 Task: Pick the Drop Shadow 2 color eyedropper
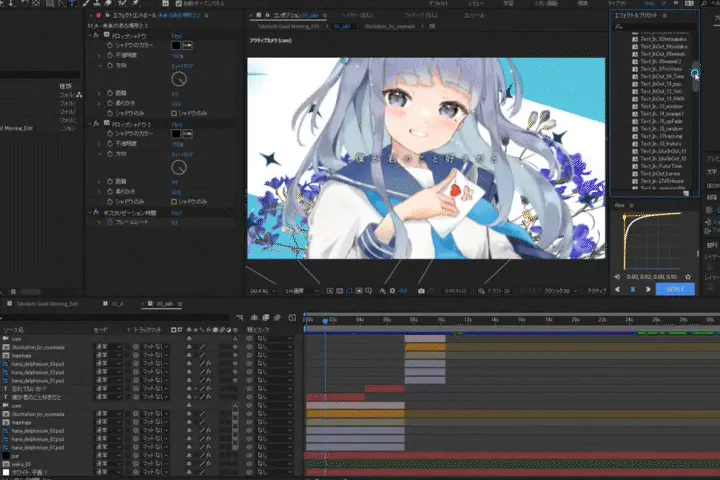pyautogui.click(x=187, y=134)
